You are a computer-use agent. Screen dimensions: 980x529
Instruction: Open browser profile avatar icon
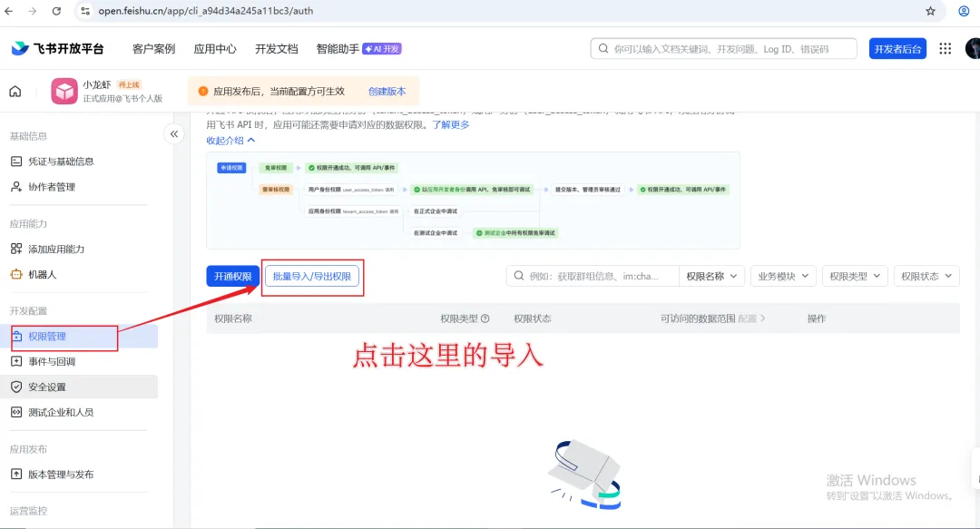[x=964, y=11]
